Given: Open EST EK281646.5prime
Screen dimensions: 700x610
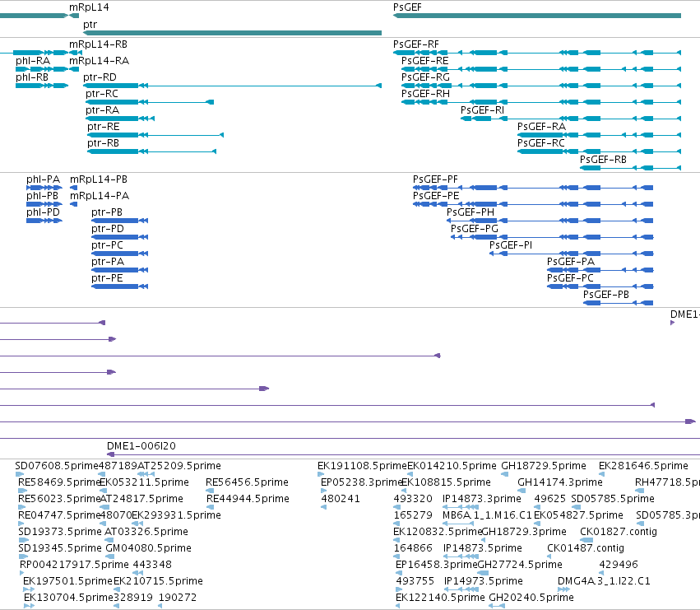Looking at the screenshot, I should point(643,466).
